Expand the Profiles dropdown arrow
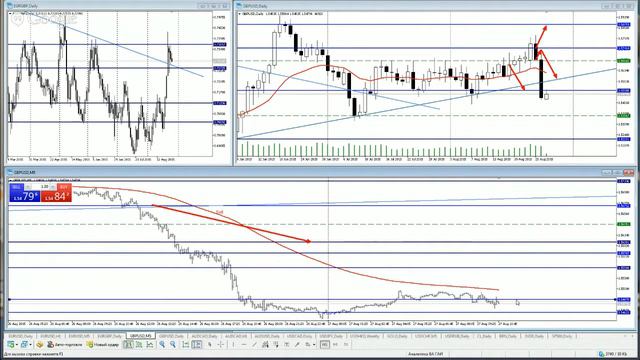The width and height of the screenshot is (640, 360). (31, 345)
